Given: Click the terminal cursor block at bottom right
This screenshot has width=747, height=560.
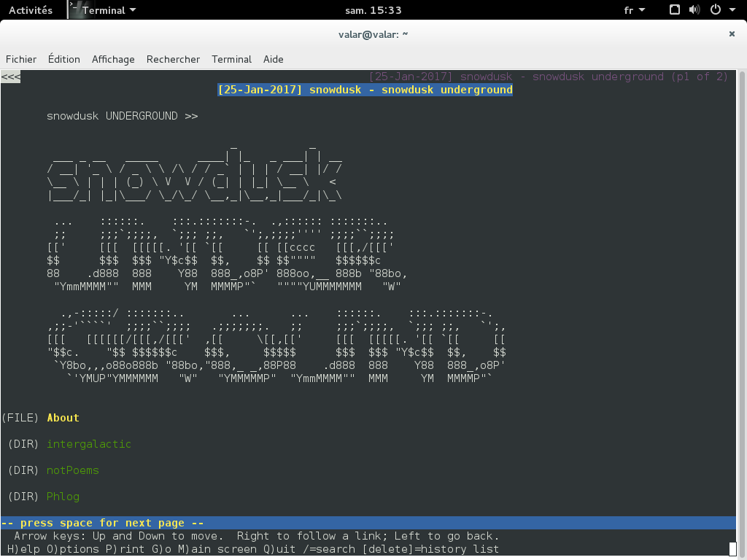Looking at the screenshot, I should 732,549.
